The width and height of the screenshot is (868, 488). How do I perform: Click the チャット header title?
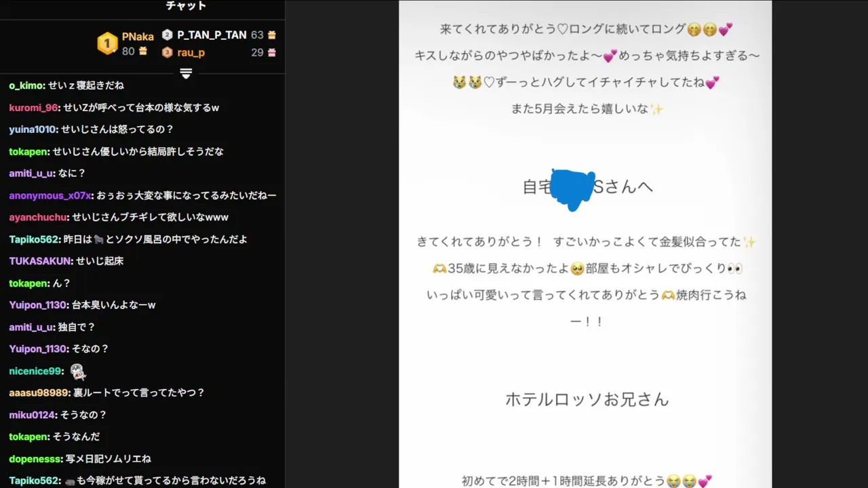(186, 6)
